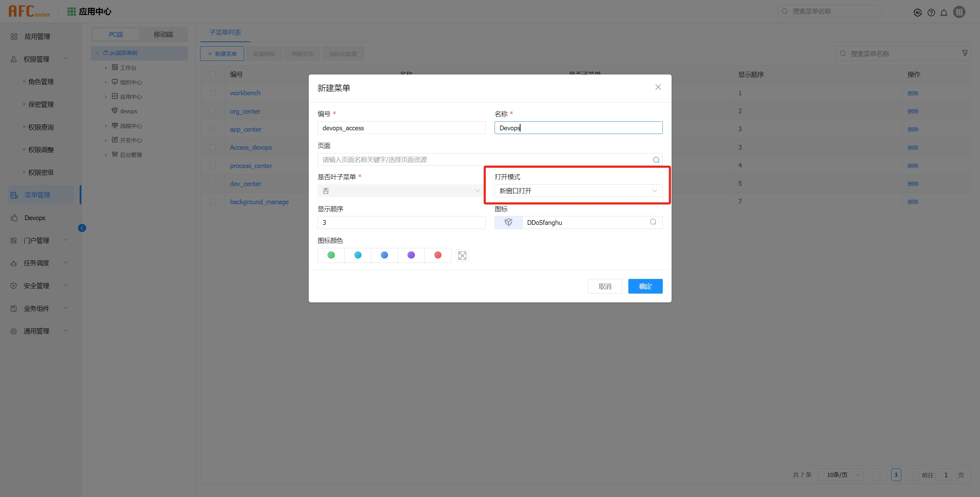Check the org_center row checkbox
Viewport: 980px width, 497px height.
click(x=213, y=111)
